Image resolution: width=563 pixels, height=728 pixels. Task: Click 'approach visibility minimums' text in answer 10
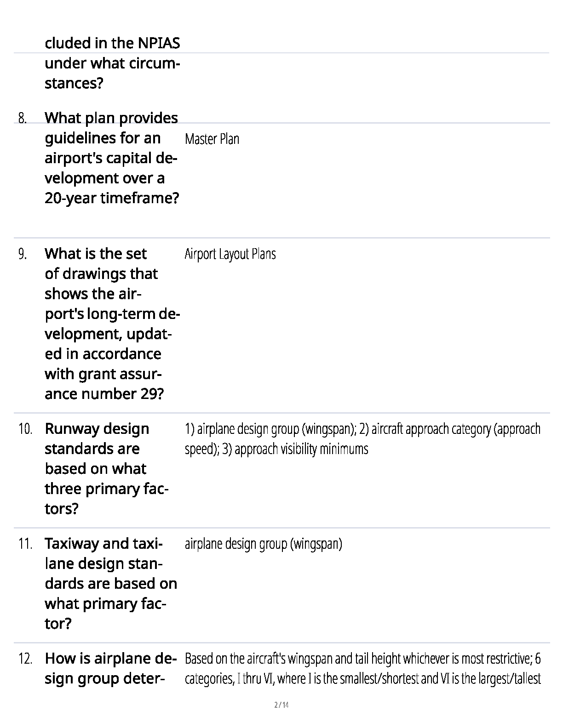[301, 449]
